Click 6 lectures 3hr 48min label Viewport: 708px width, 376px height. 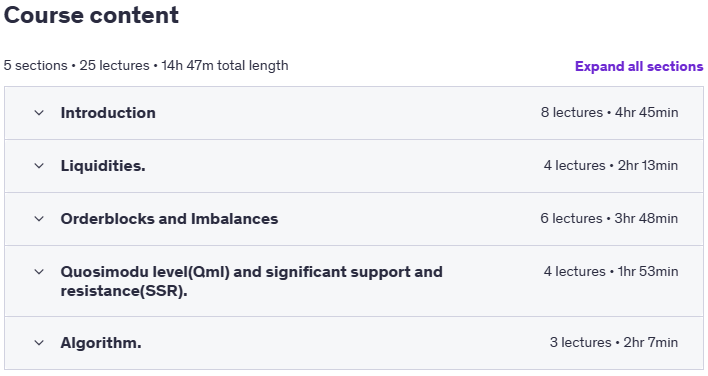click(x=609, y=218)
